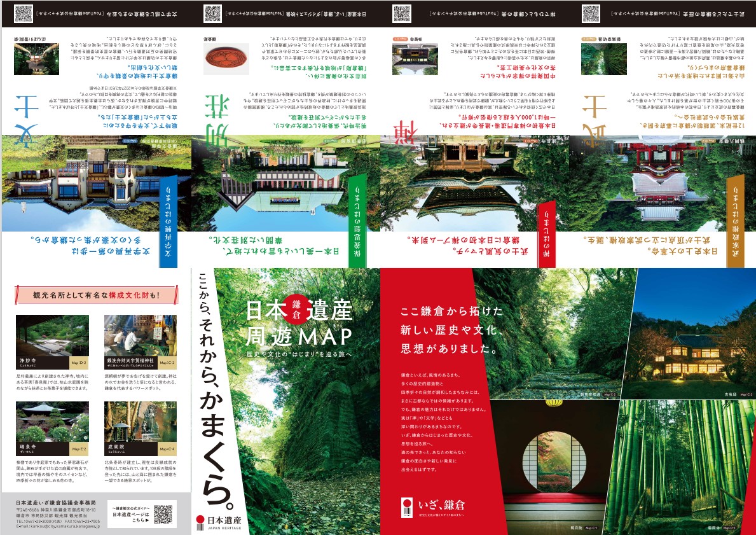
Task: Open the 明月院 round window photo
Action: click(x=554, y=467)
